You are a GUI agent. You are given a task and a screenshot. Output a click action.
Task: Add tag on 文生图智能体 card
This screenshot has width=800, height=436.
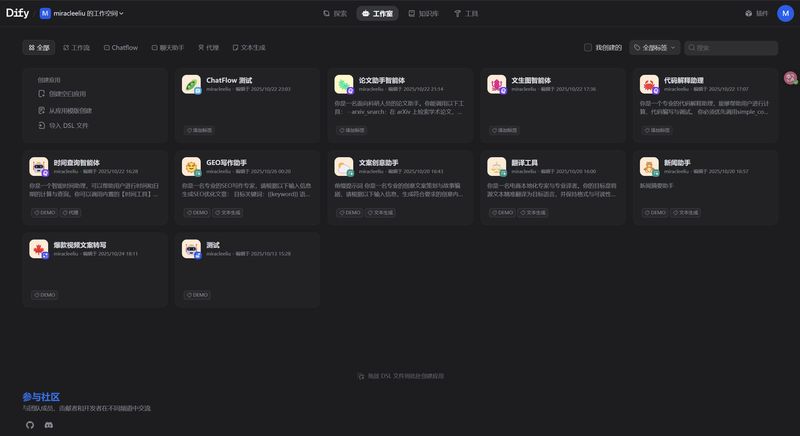point(505,131)
